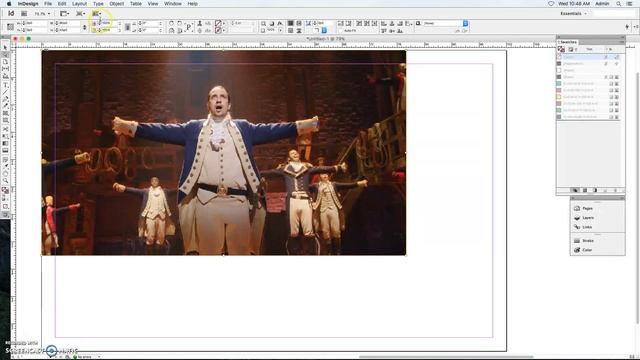Click the placed Hamilton image on the page
The image size is (640, 360).
click(x=224, y=153)
